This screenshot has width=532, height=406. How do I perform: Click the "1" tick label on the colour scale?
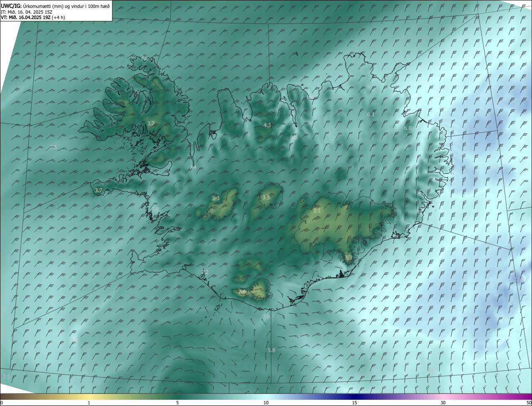[x=89, y=403]
